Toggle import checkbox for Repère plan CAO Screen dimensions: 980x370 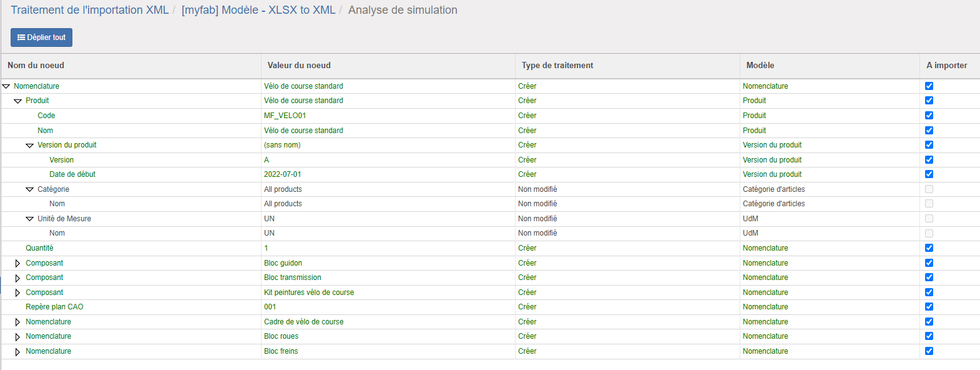point(929,307)
